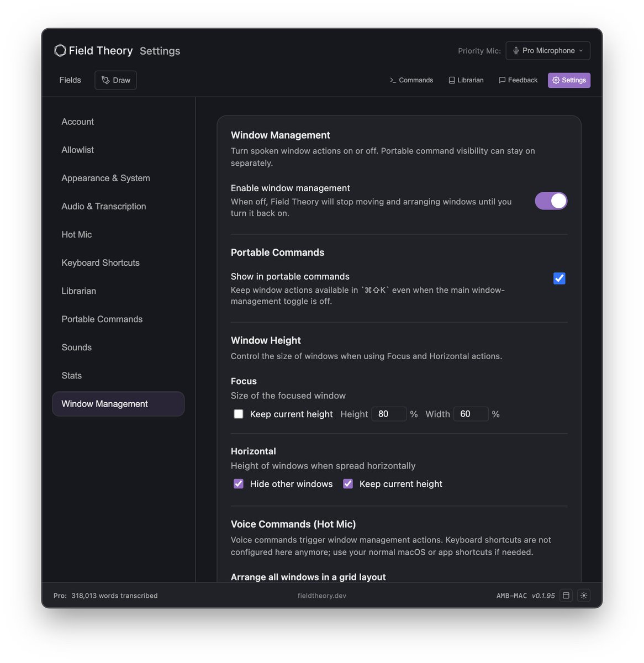Click the Voice Commands (Hot Mic) heading

tap(293, 524)
